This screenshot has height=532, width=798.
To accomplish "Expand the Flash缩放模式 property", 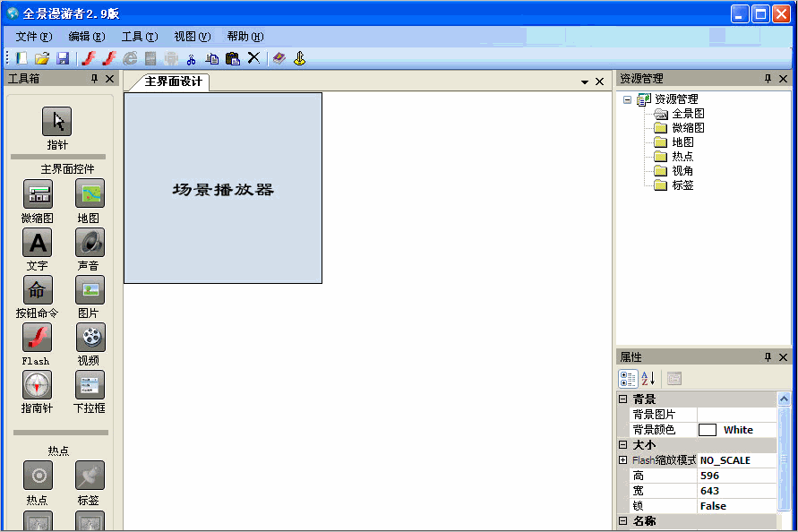I will [x=622, y=460].
